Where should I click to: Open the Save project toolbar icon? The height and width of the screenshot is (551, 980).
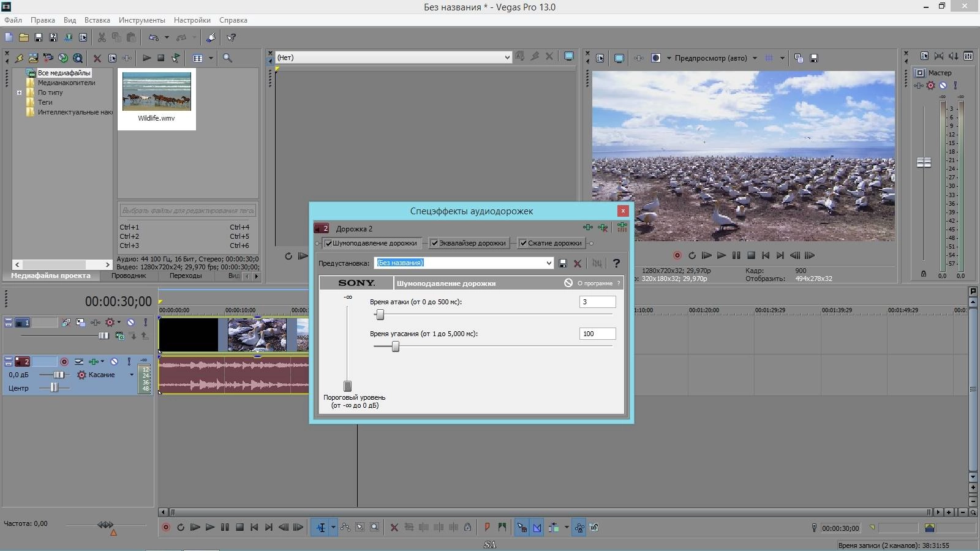[x=39, y=37]
